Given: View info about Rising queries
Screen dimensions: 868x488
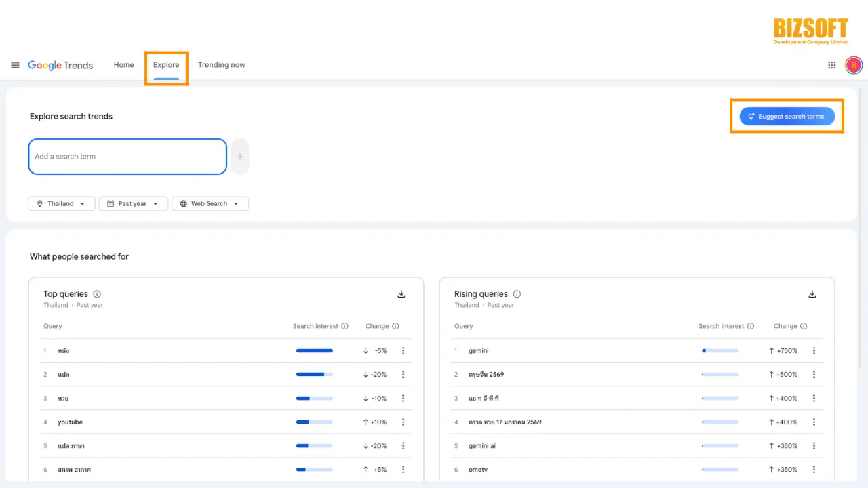Looking at the screenshot, I should pyautogui.click(x=517, y=294).
